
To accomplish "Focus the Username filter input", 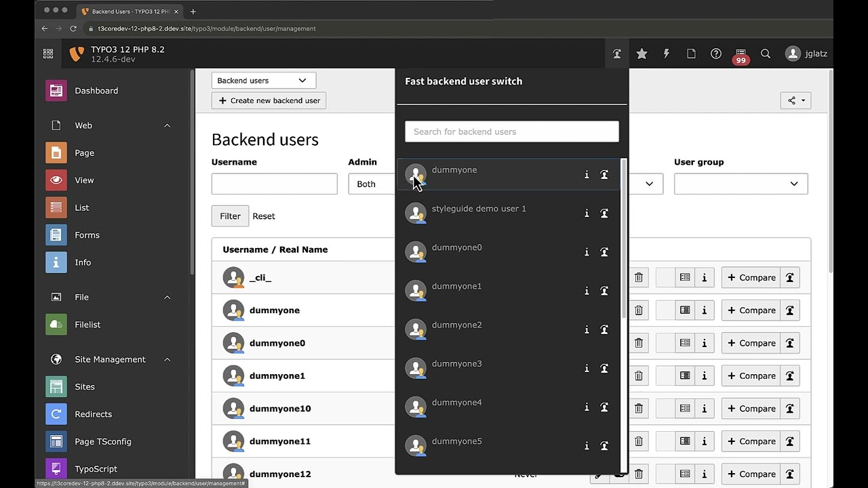I will point(274,184).
